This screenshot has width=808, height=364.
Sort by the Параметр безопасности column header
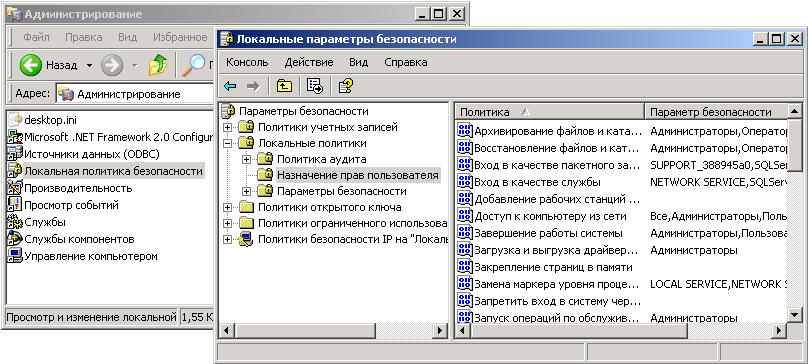pos(716,112)
